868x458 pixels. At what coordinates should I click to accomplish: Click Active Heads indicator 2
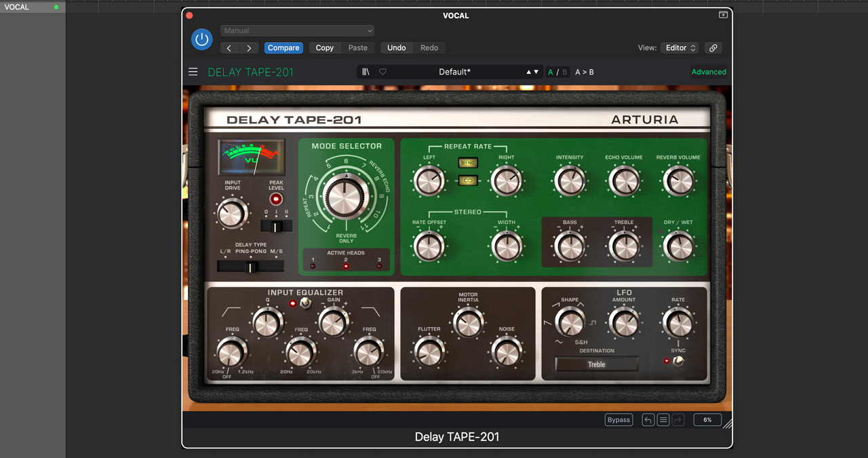(x=346, y=266)
